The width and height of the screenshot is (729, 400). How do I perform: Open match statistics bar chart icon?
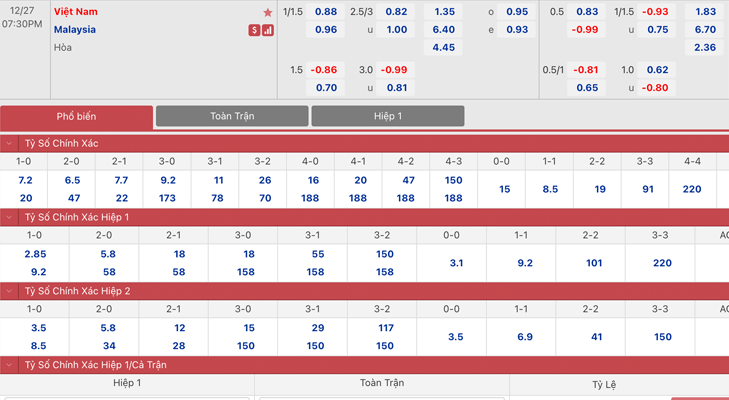tap(268, 30)
